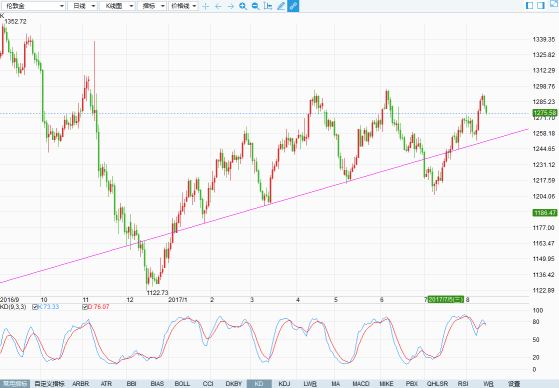This screenshot has height=388, width=559.
Task: Toggle the highlighted link icon
Action: (293, 6)
